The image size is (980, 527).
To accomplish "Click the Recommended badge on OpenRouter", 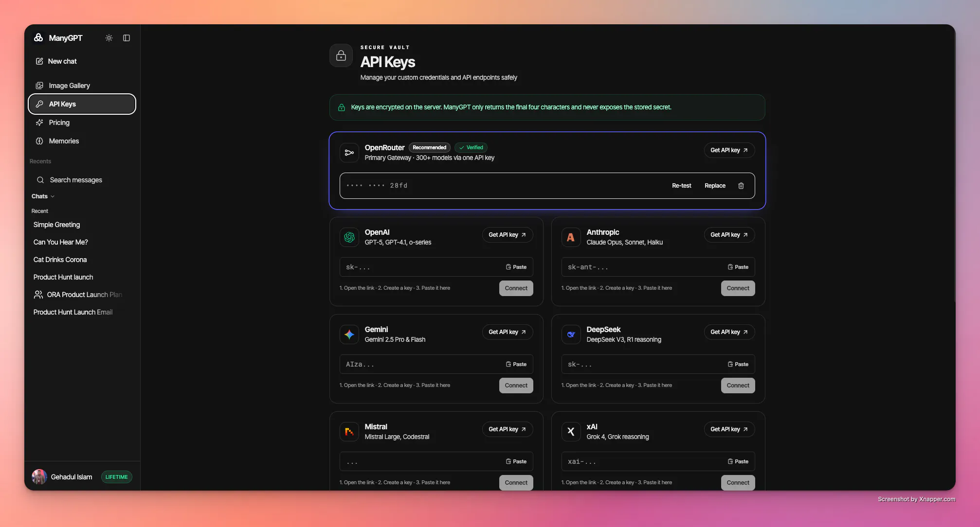I will tap(430, 147).
